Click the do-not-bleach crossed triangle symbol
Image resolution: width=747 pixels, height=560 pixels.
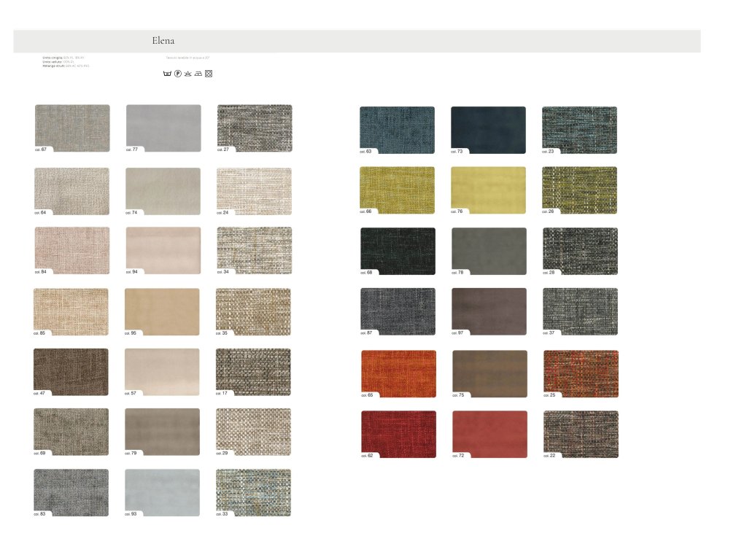click(188, 74)
